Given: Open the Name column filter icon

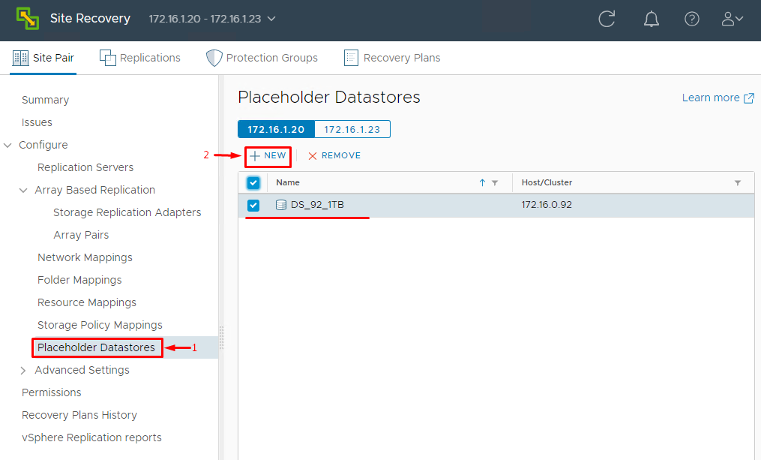Looking at the screenshot, I should [x=495, y=183].
